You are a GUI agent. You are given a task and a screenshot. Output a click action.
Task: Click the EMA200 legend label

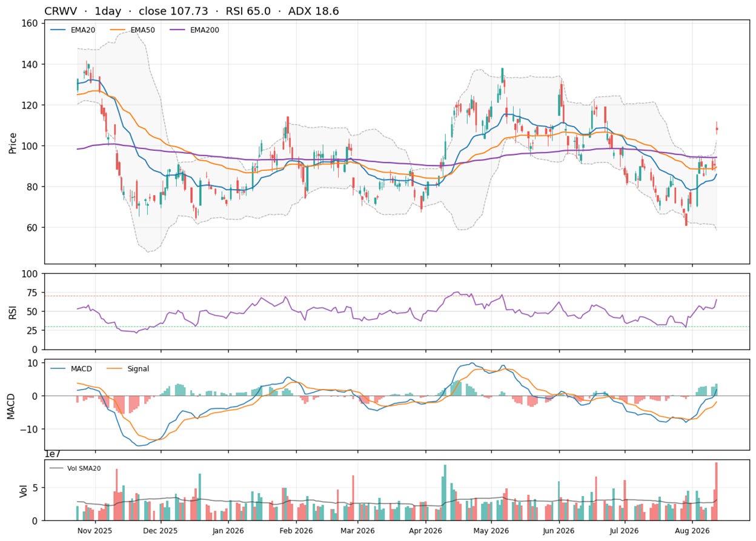point(205,29)
